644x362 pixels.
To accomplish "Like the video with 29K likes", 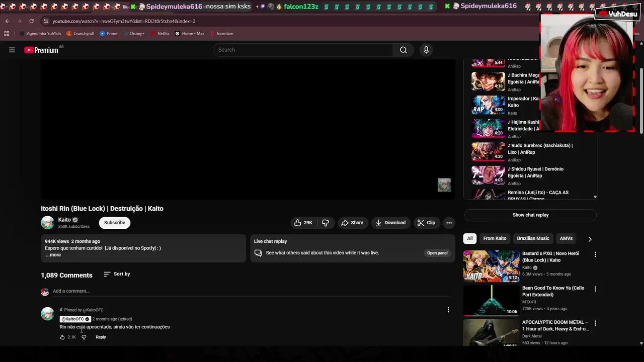I will click(303, 223).
